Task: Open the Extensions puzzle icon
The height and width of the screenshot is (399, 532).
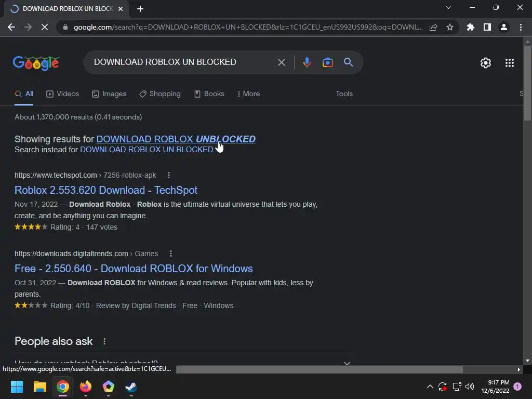Action: point(471,27)
